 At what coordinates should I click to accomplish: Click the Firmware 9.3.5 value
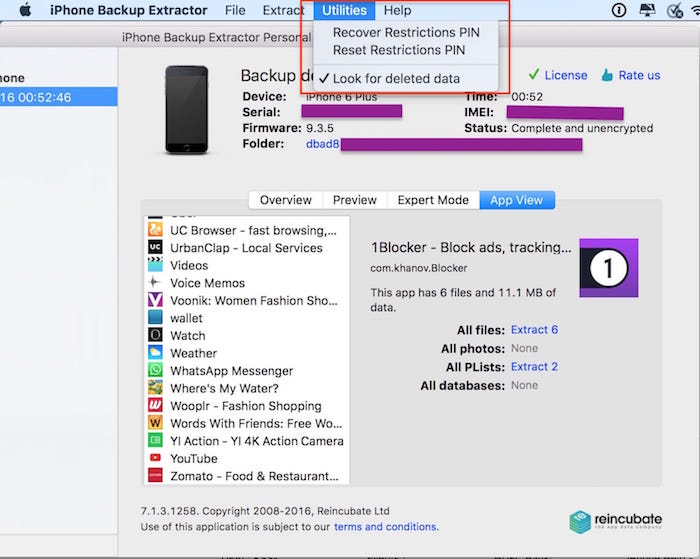pyautogui.click(x=320, y=128)
